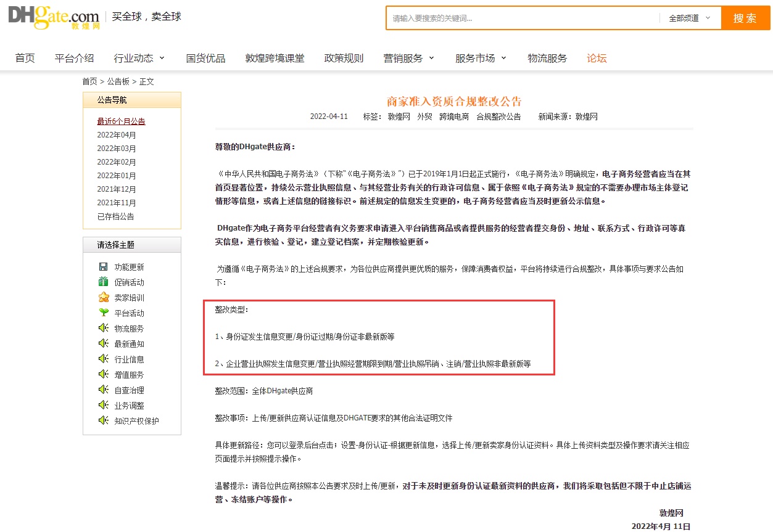The height and width of the screenshot is (532, 773).
Task: Click the floppy disk icon beside 功能更新
Action: coord(103,267)
